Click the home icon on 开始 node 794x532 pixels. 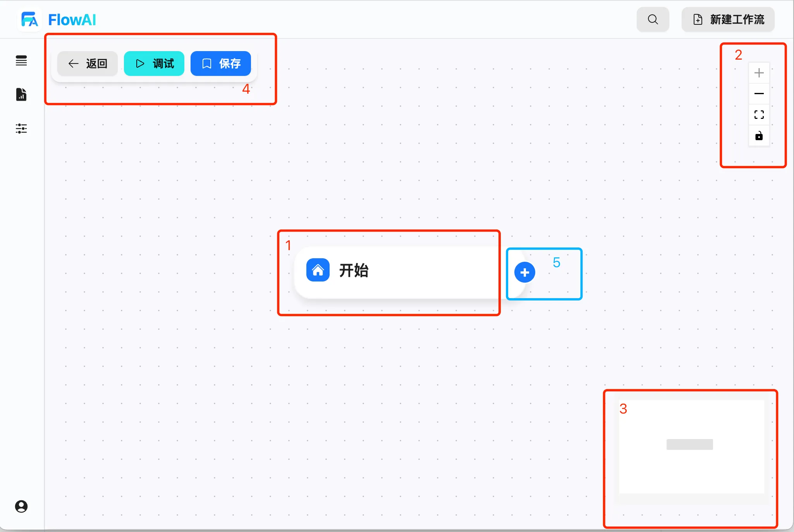pos(318,270)
